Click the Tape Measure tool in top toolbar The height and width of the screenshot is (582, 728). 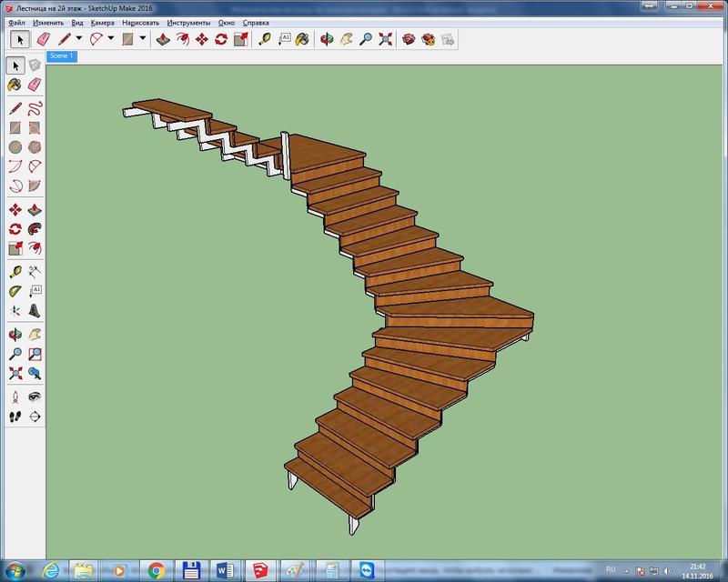pyautogui.click(x=264, y=39)
